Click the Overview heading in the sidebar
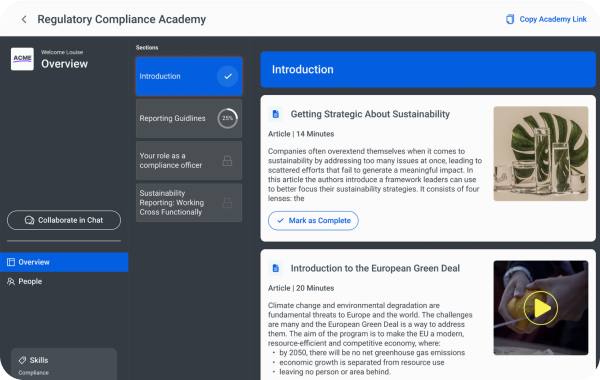Viewport: 600px width, 380px height. 65,64
